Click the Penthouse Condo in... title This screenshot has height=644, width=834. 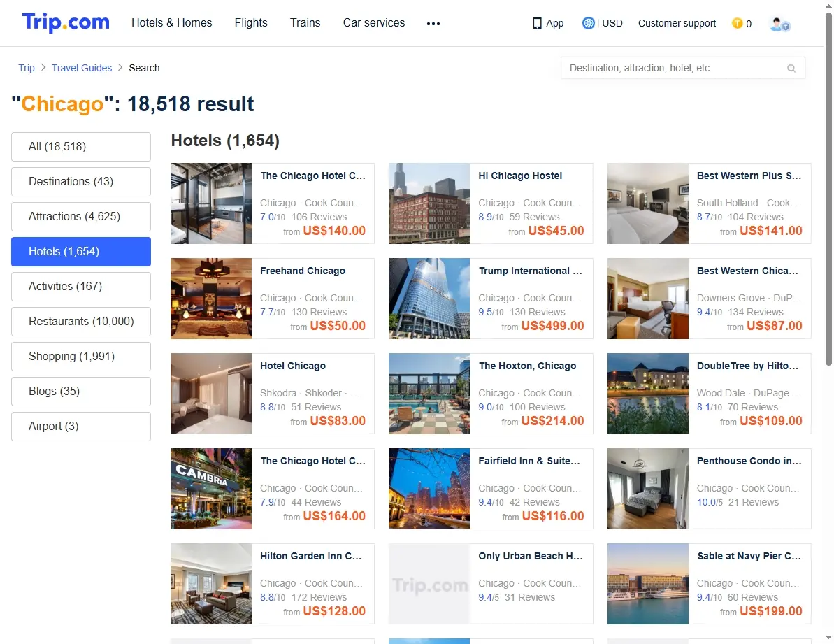point(749,461)
